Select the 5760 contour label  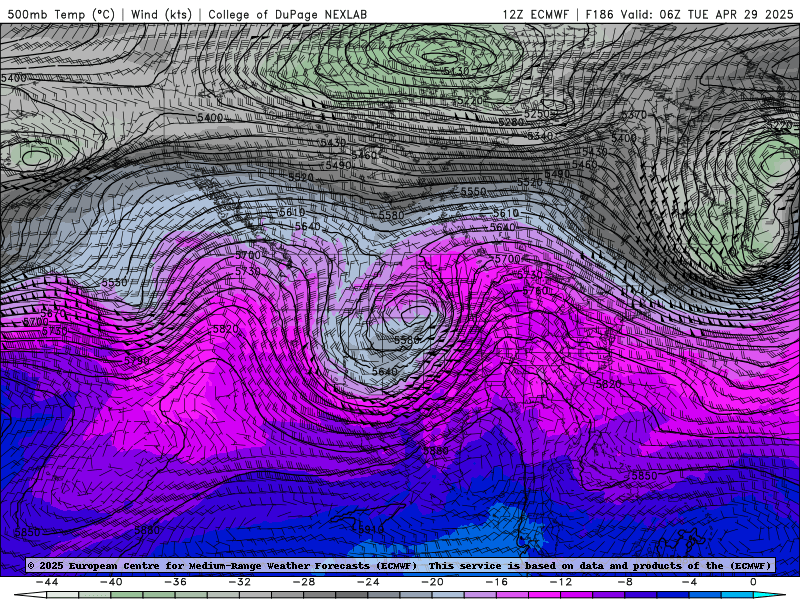(535, 291)
